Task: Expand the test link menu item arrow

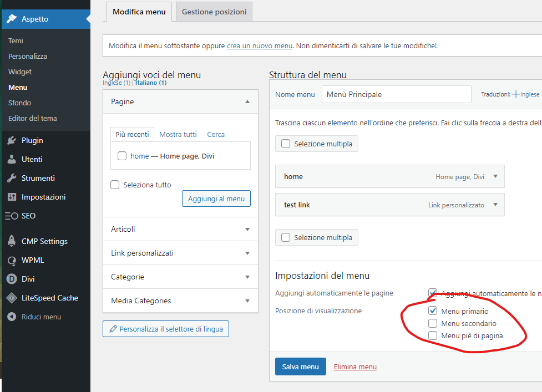Action: click(x=495, y=205)
